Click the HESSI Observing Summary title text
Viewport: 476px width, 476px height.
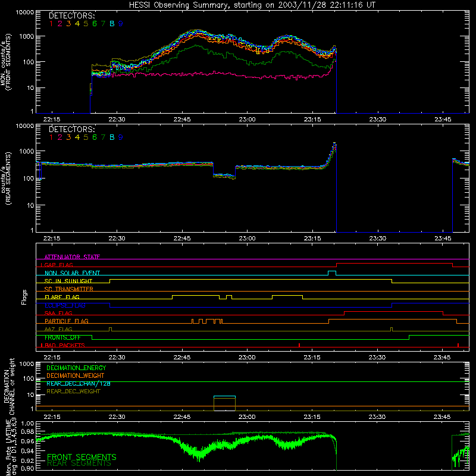click(252, 5)
